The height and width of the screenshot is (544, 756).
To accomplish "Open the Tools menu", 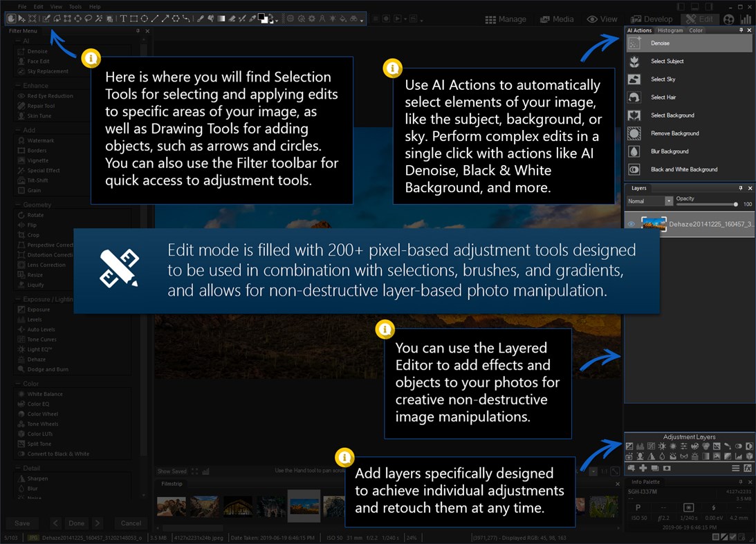I will click(75, 6).
